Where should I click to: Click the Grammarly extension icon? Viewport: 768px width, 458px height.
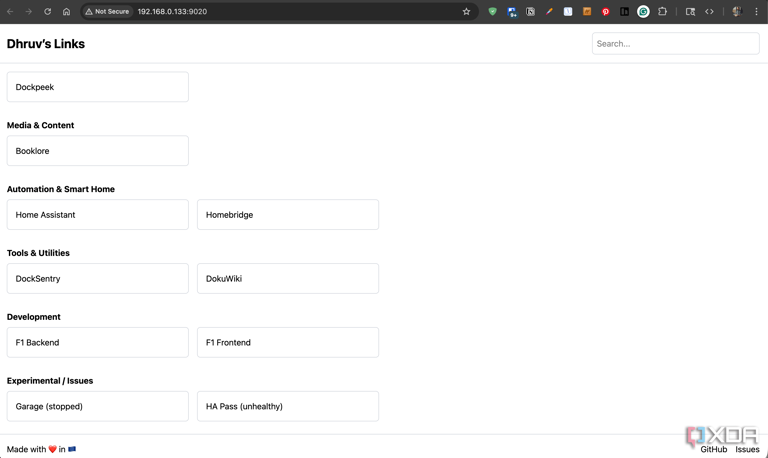(x=643, y=12)
